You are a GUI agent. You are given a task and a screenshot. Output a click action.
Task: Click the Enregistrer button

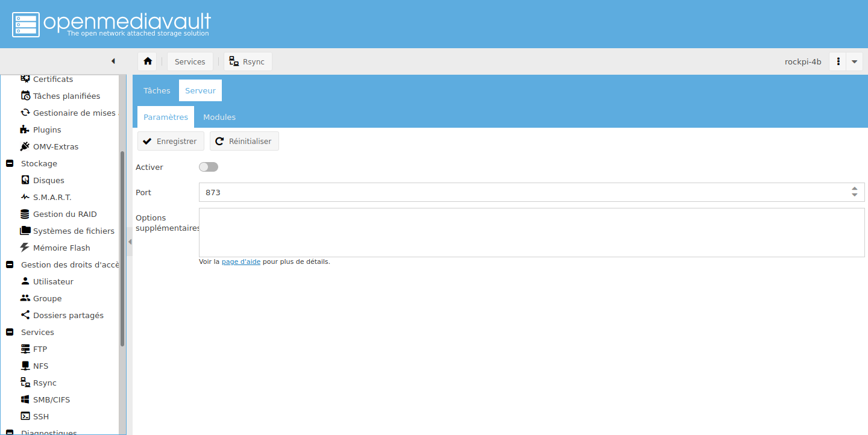pyautogui.click(x=171, y=141)
